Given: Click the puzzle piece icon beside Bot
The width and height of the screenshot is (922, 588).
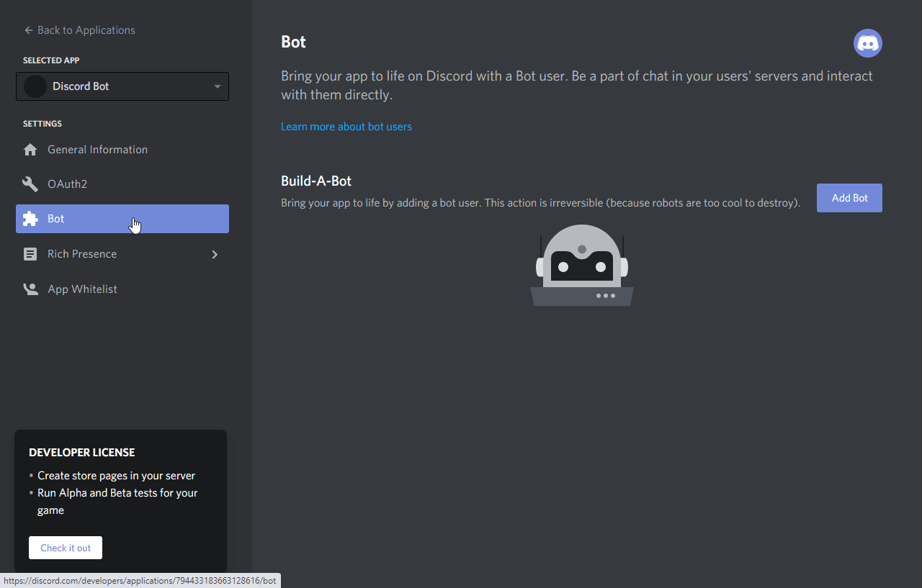Looking at the screenshot, I should pos(30,219).
